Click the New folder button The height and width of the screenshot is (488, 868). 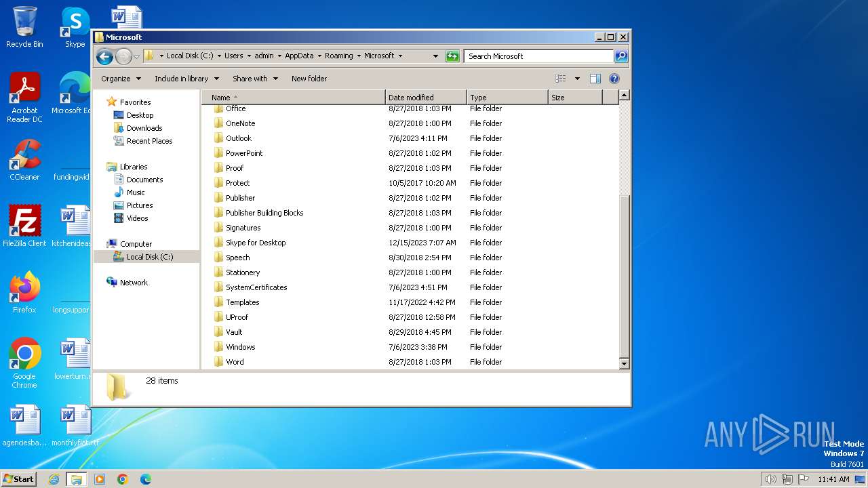tap(309, 79)
